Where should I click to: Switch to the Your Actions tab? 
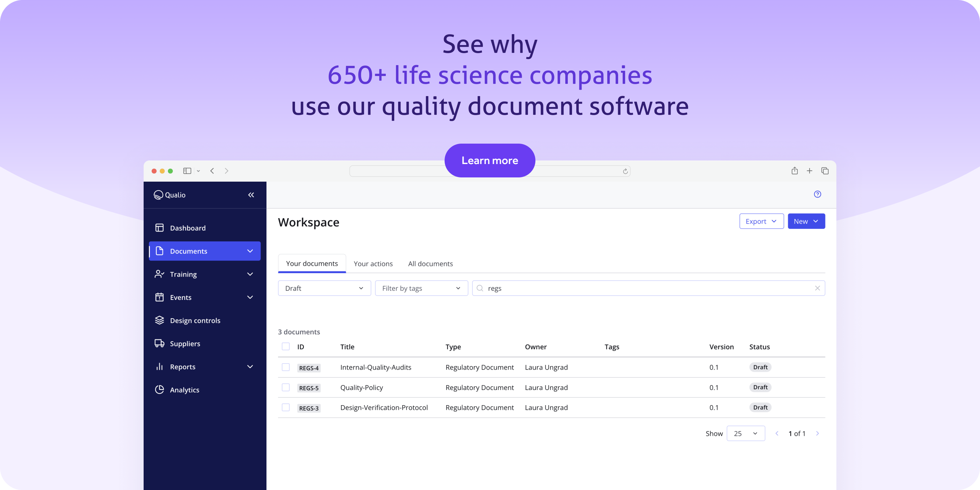[373, 263]
